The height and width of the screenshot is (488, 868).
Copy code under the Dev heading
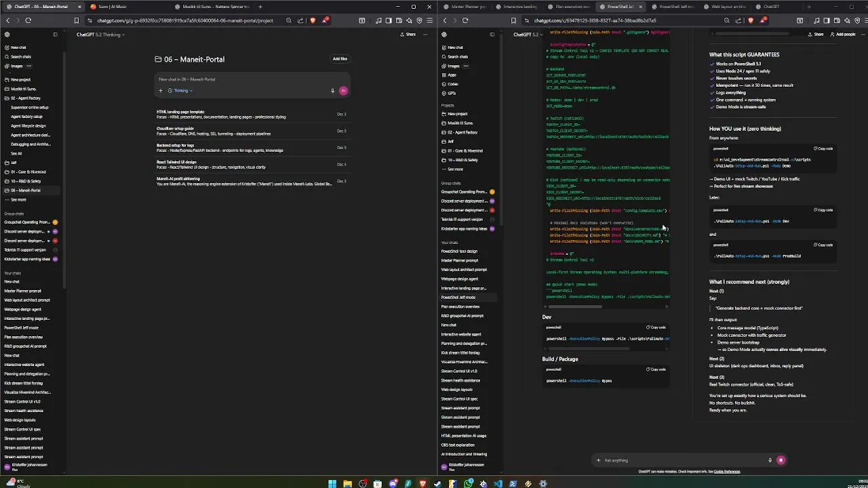pos(656,327)
